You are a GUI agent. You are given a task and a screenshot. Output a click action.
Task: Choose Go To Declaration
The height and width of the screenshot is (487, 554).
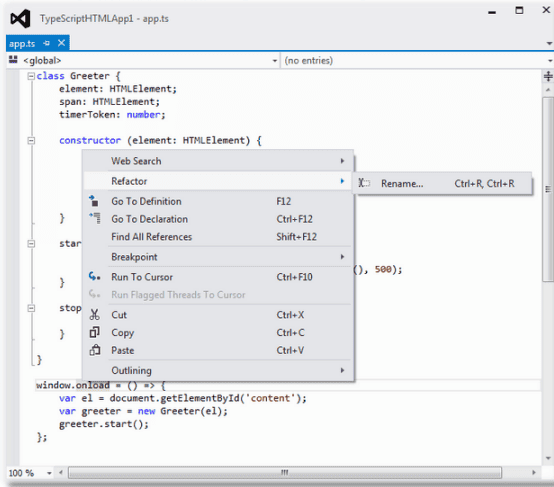pyautogui.click(x=218, y=219)
